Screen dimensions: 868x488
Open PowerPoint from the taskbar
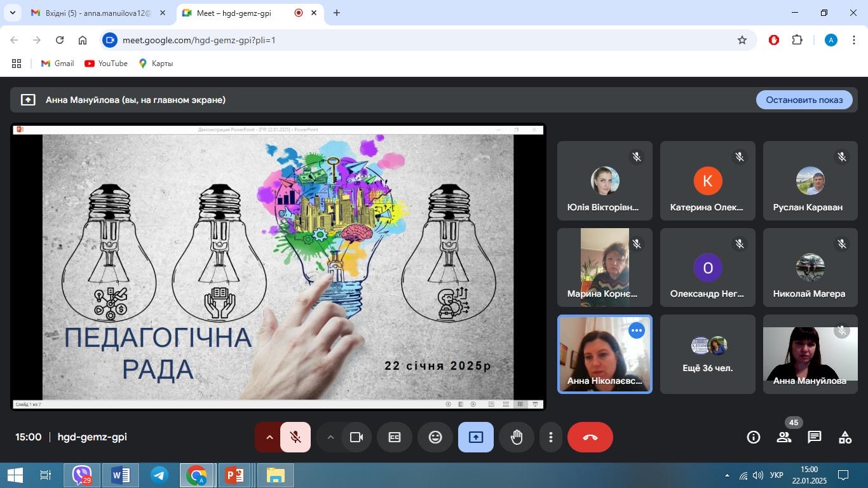click(x=235, y=475)
